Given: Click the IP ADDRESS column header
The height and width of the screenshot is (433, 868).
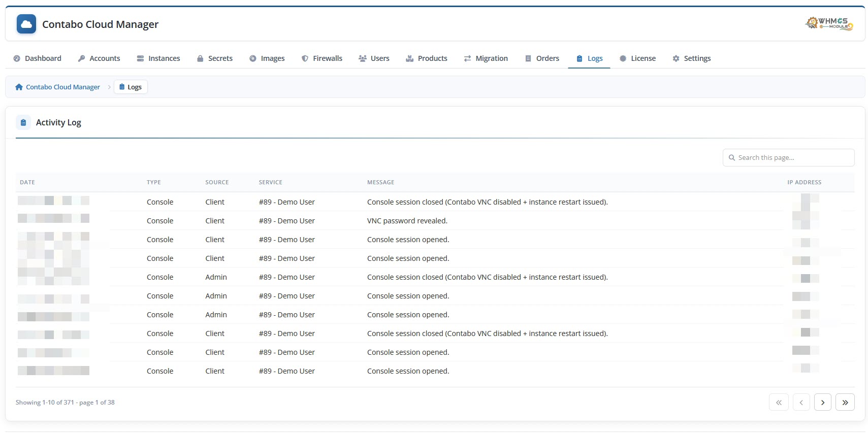Looking at the screenshot, I should pyautogui.click(x=805, y=182).
